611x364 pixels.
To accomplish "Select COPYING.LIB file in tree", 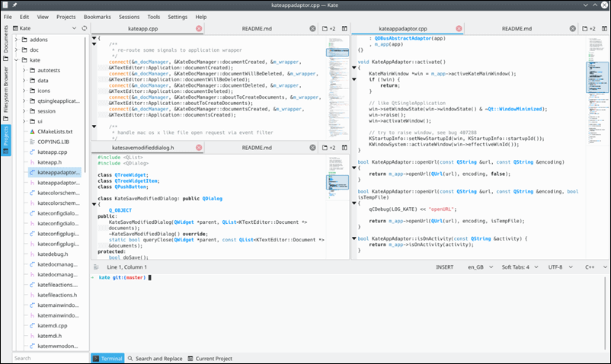I will (x=53, y=142).
